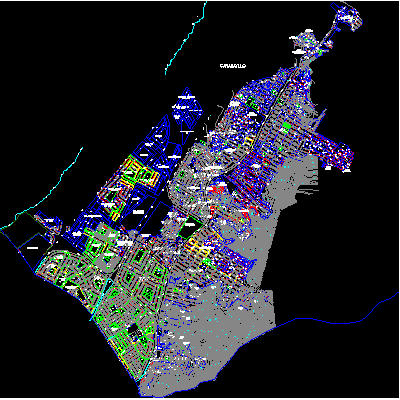Click the black void inside the central gray zone
The height and width of the screenshot is (400, 400).
tap(230, 187)
